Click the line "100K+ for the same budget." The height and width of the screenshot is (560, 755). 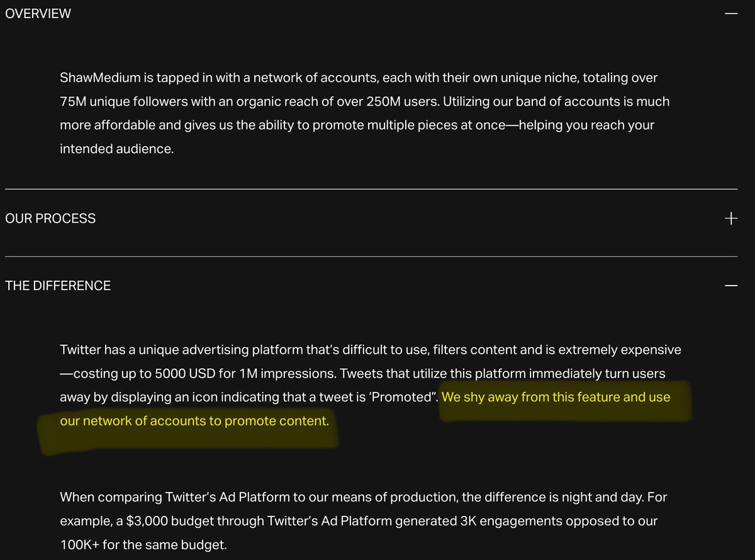pyautogui.click(x=143, y=544)
